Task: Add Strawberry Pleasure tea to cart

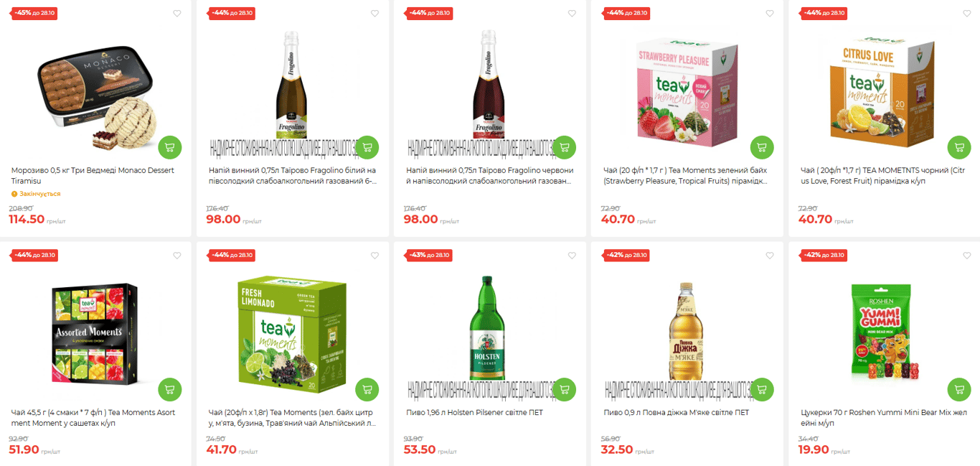Action: coord(762,147)
